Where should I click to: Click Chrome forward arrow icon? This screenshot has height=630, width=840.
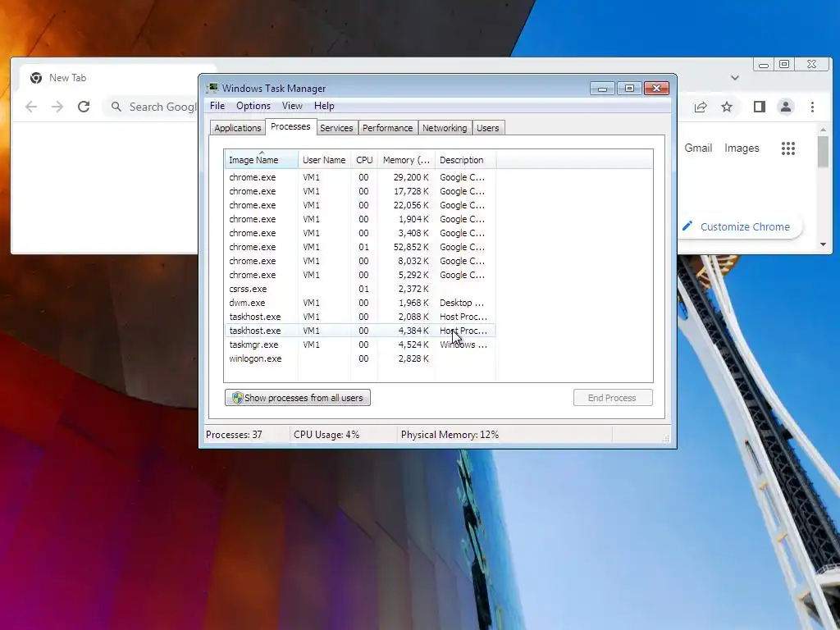57,107
